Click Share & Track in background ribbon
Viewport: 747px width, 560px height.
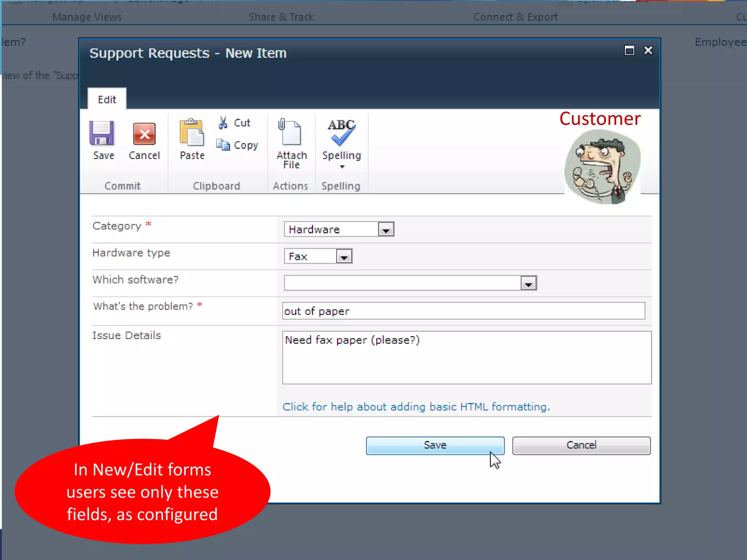click(281, 17)
